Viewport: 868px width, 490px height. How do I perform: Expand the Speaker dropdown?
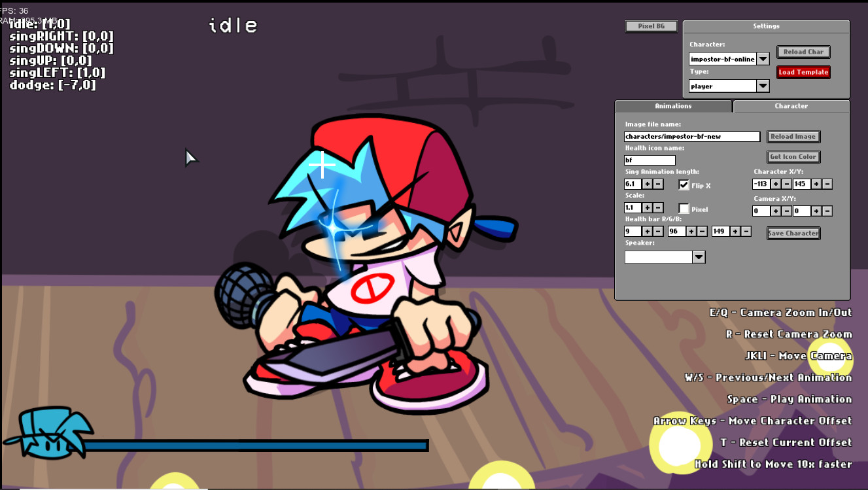[699, 257]
